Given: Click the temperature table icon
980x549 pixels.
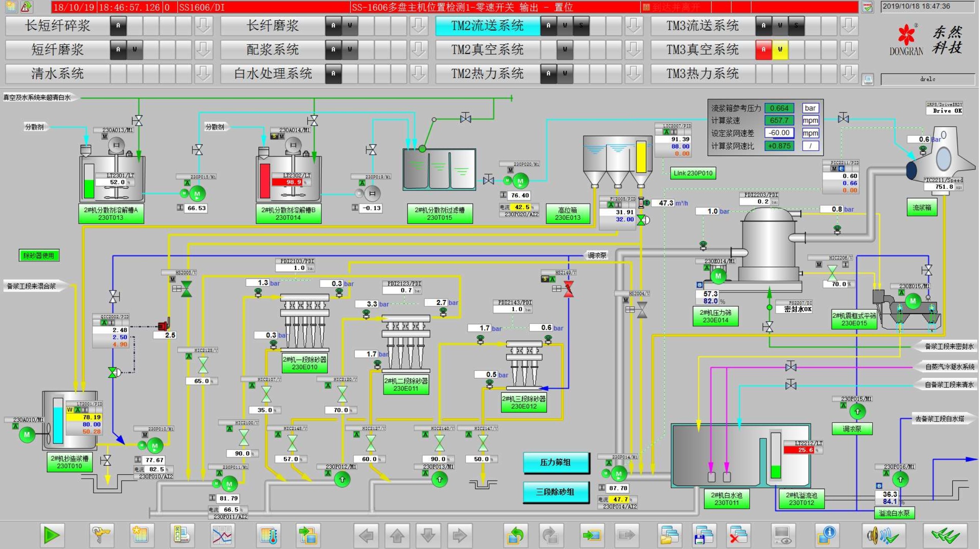Looking at the screenshot, I should click(269, 535).
